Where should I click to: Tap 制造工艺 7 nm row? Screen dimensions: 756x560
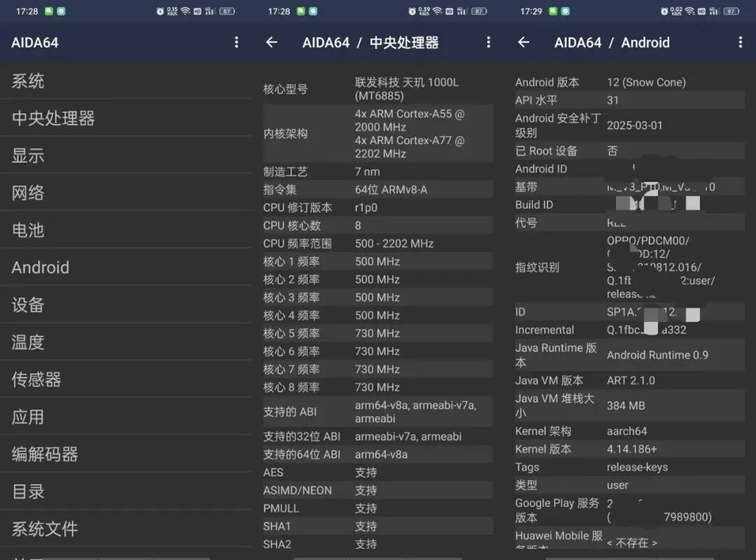(x=378, y=171)
